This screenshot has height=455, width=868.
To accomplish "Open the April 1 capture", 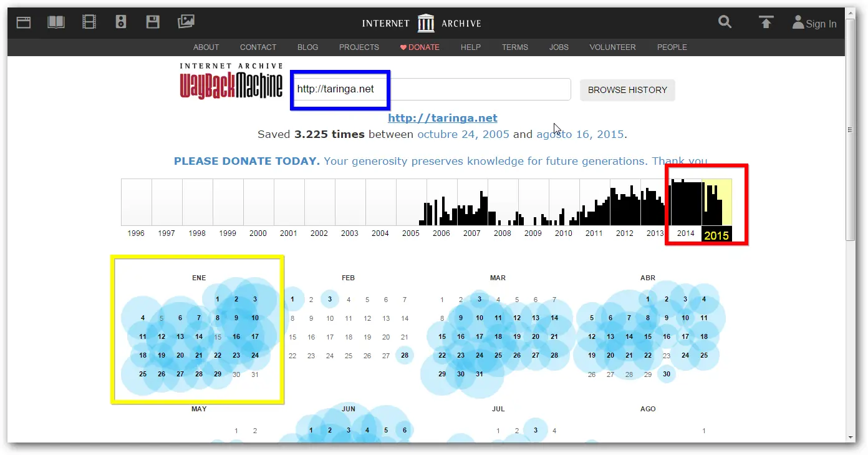I will pyautogui.click(x=648, y=300).
